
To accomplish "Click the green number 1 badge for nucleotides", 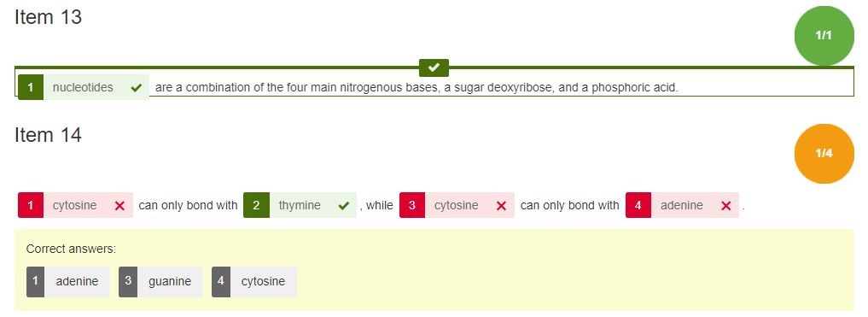I will pyautogui.click(x=31, y=87).
